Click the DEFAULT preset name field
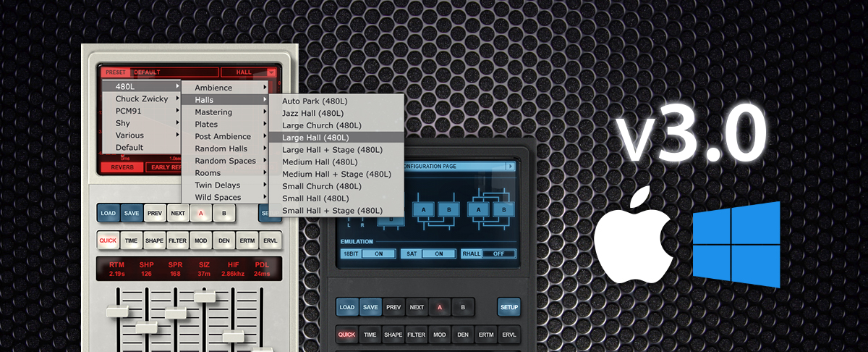This screenshot has height=352, width=868. click(x=174, y=72)
